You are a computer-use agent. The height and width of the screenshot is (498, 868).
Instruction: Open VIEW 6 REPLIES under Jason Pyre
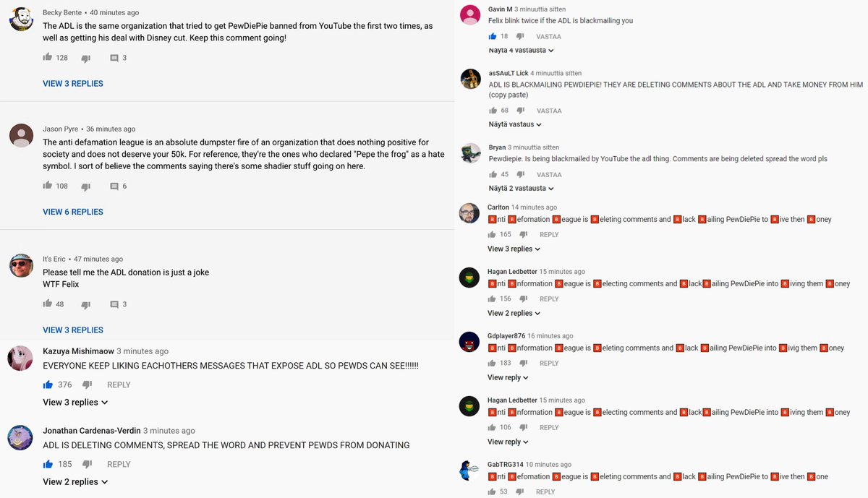(x=73, y=212)
